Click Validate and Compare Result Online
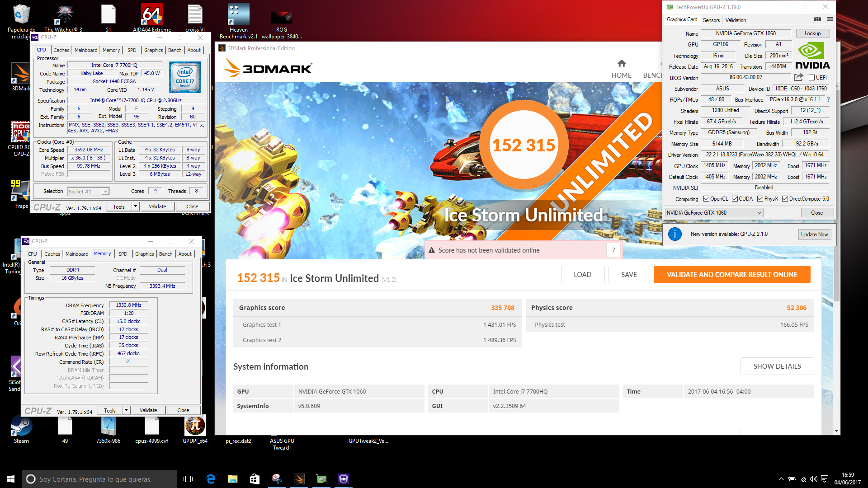Screen dimensions: 868x488 point(732,275)
